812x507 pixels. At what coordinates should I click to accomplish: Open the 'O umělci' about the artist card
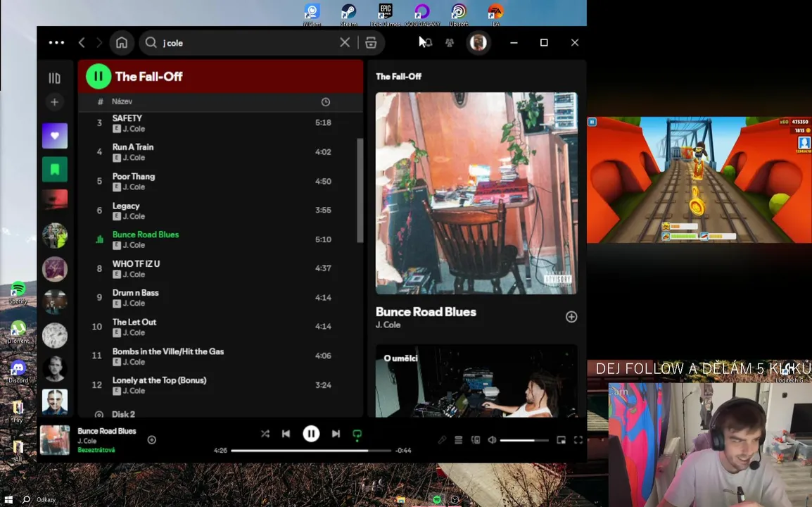click(x=476, y=381)
